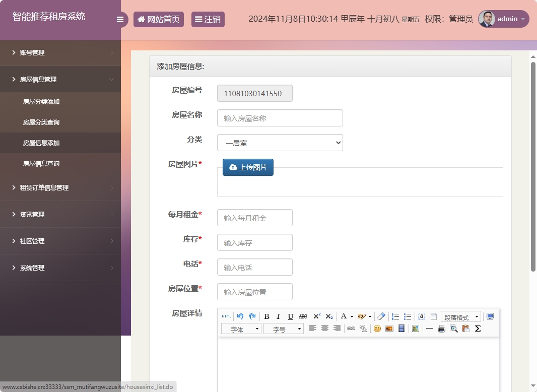This screenshot has height=392, width=537.
Task: Open the 段落格式 paragraph format dropdown
Action: pos(460,317)
